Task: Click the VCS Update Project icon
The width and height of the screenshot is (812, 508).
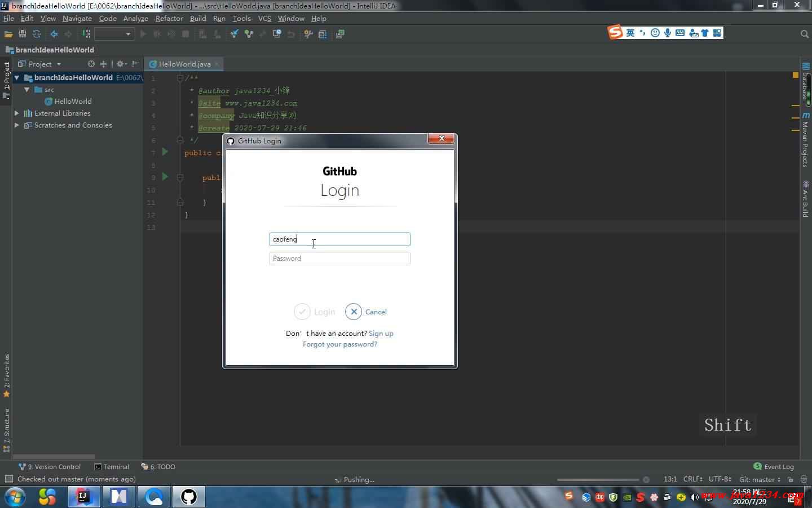Action: point(234,34)
